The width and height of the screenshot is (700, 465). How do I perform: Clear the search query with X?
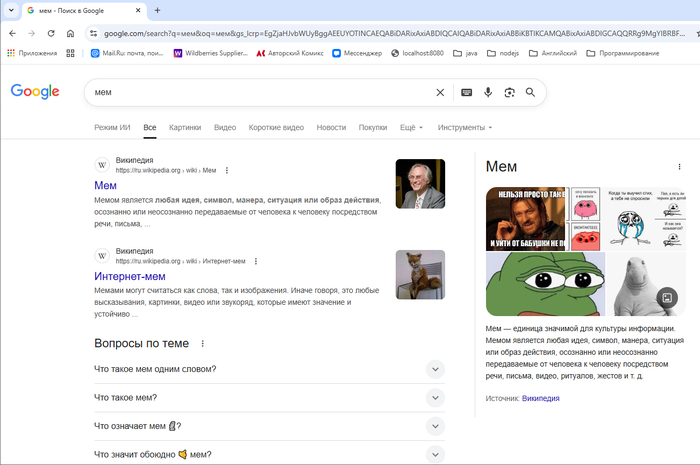[x=440, y=92]
